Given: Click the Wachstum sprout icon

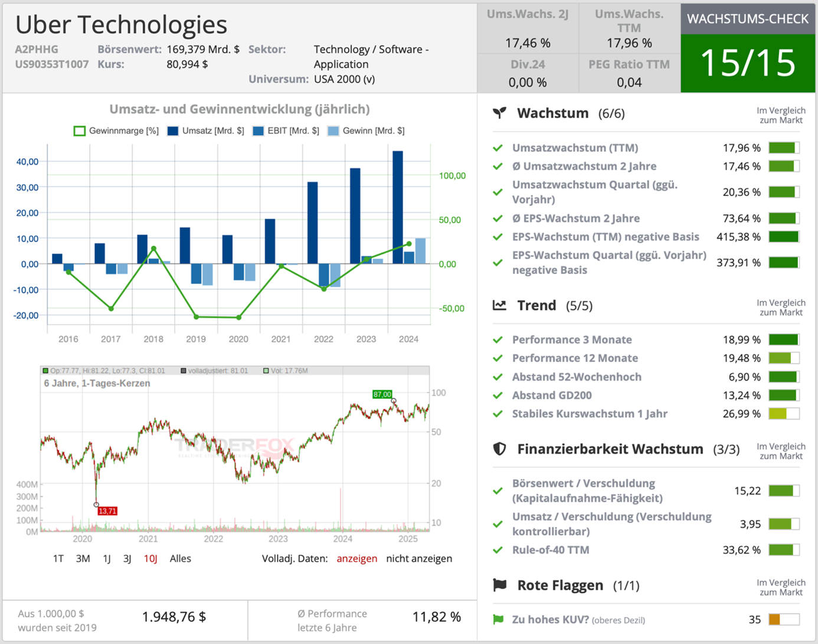Looking at the screenshot, I should click(x=499, y=113).
